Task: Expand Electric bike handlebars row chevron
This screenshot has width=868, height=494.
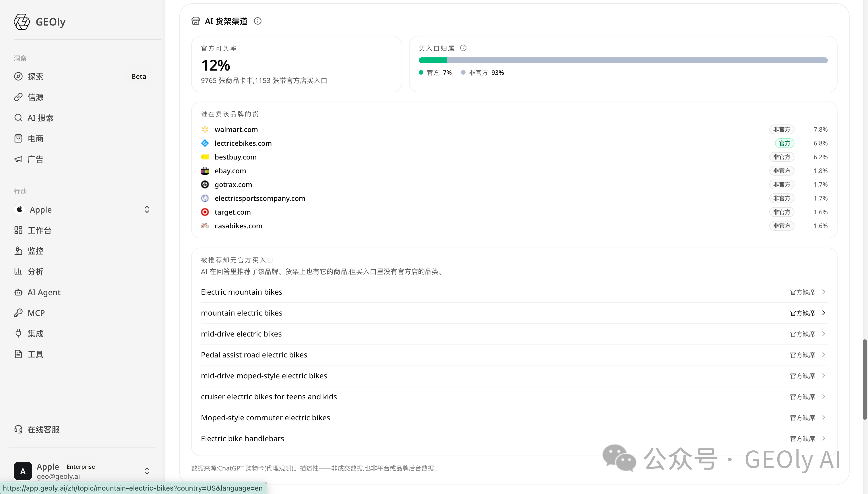Action: point(824,438)
